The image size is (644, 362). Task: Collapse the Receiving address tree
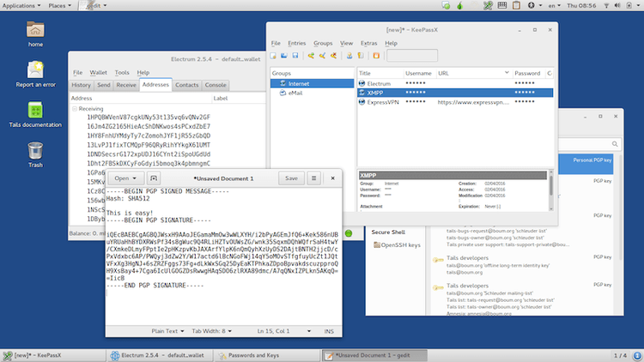coord(75,109)
